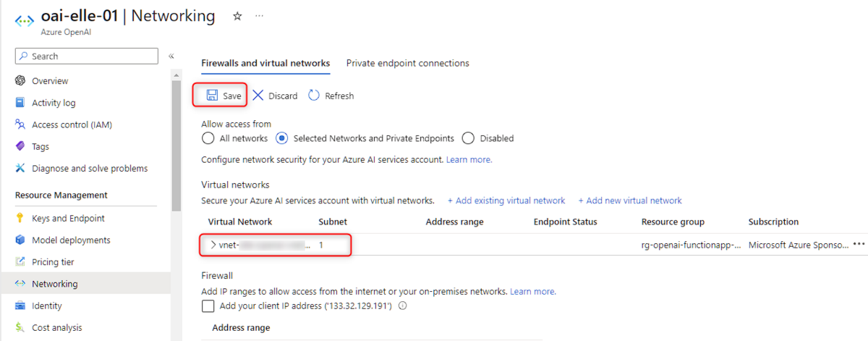The image size is (868, 341).
Task: Click the client IP info icon
Action: 403,306
